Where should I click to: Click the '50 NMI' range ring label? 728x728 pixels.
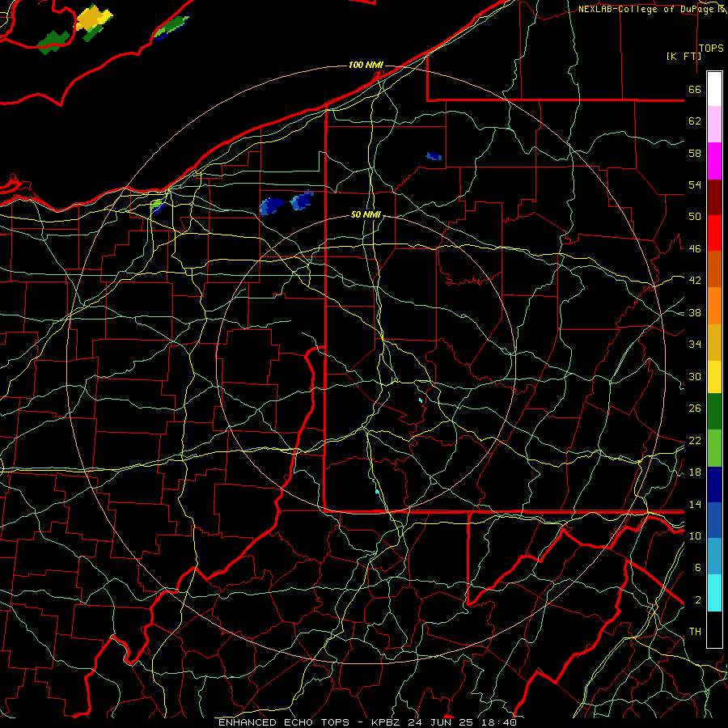(366, 214)
